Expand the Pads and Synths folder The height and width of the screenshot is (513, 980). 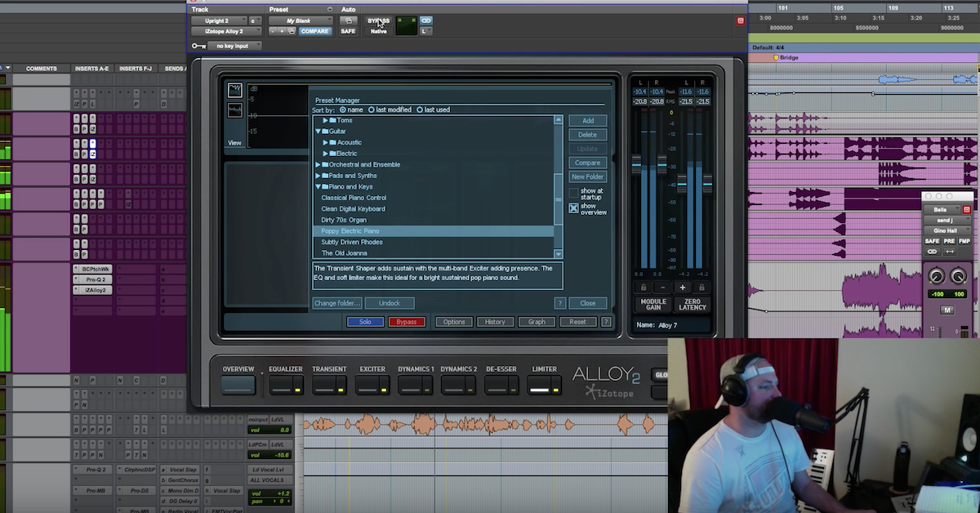pos(318,176)
